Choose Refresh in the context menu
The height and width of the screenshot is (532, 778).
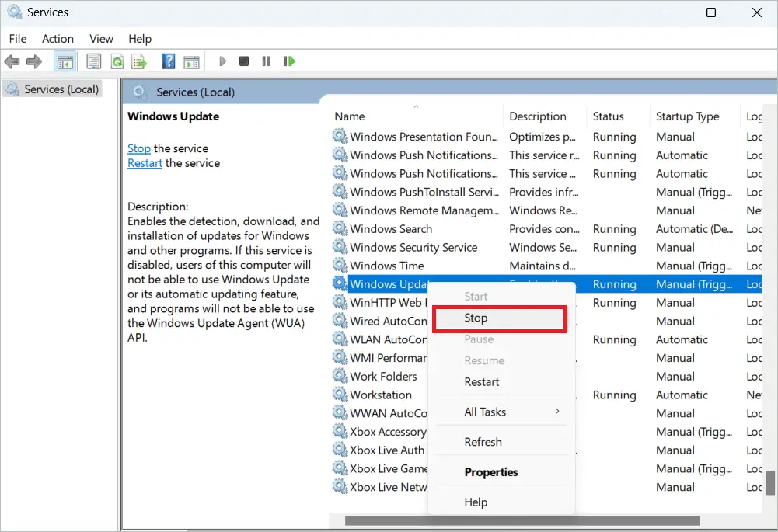(501, 442)
